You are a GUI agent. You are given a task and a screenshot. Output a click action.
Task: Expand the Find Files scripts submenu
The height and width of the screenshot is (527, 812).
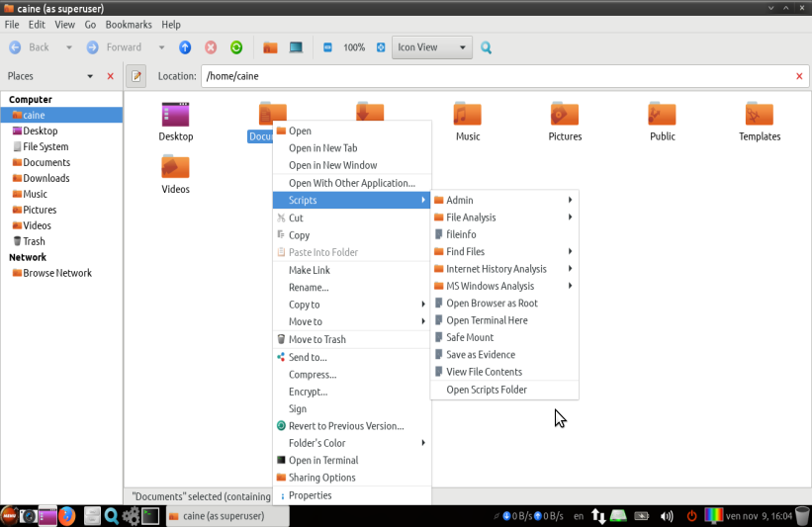tap(502, 252)
